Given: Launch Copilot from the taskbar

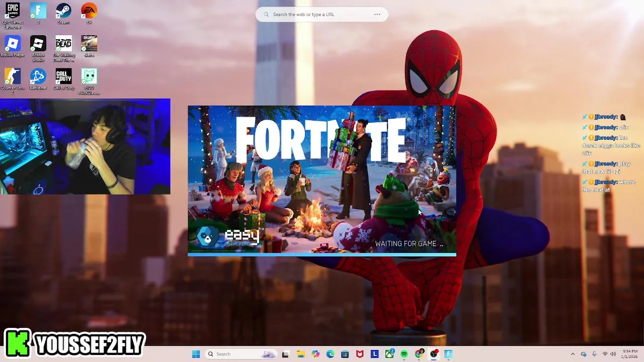Looking at the screenshot, I should tap(315, 354).
